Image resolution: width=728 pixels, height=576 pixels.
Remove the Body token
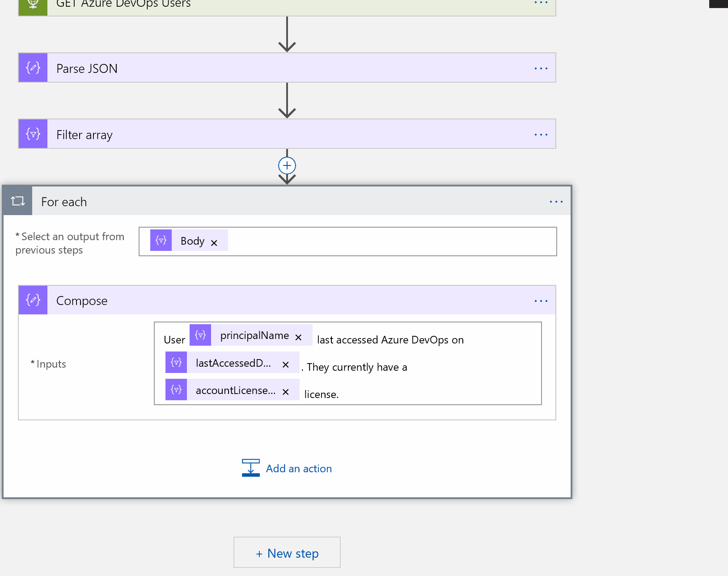214,243
